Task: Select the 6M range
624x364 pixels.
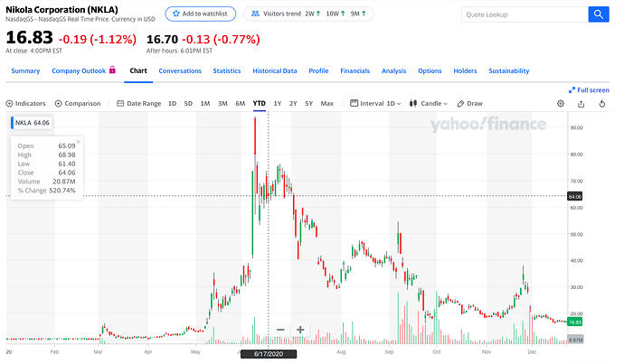Action: [240, 103]
